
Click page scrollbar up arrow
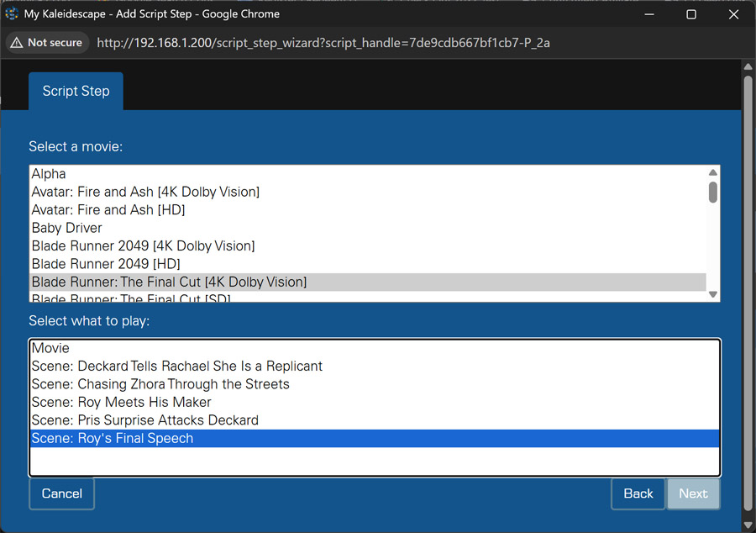[748, 66]
